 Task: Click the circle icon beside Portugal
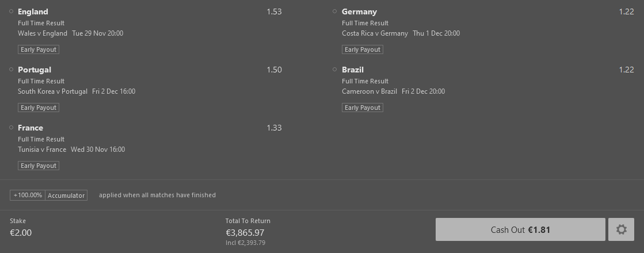12,70
